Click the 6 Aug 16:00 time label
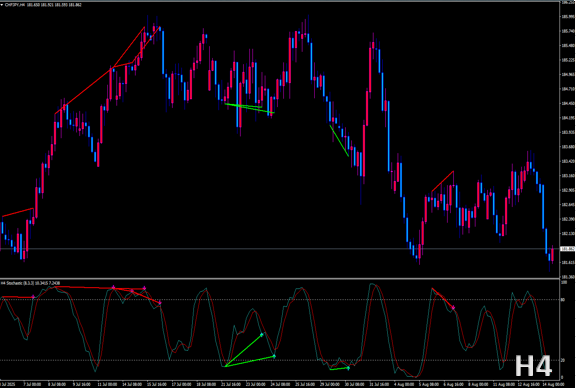The image size is (576, 388). [453, 384]
